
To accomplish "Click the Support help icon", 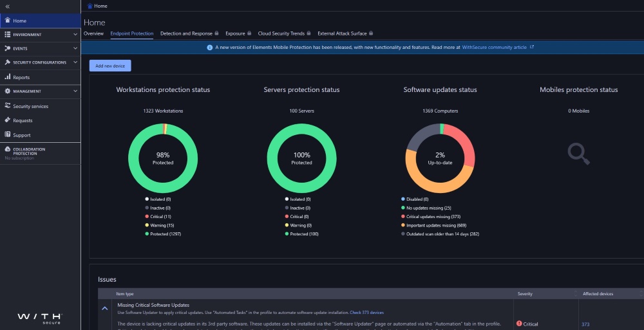I will [x=7, y=134].
